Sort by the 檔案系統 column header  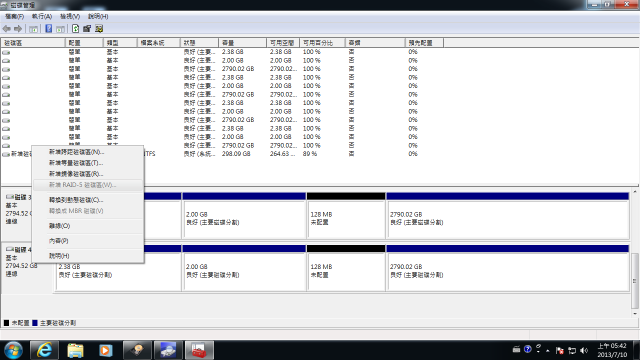(158, 43)
